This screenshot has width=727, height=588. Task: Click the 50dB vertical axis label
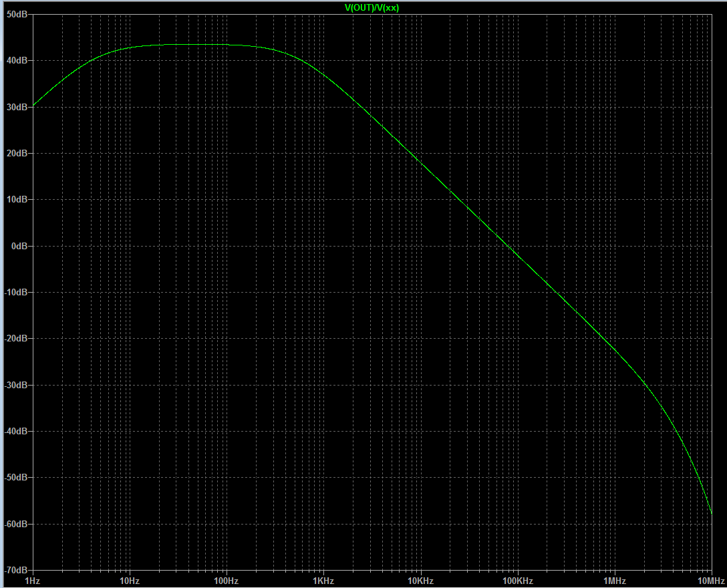17,15
